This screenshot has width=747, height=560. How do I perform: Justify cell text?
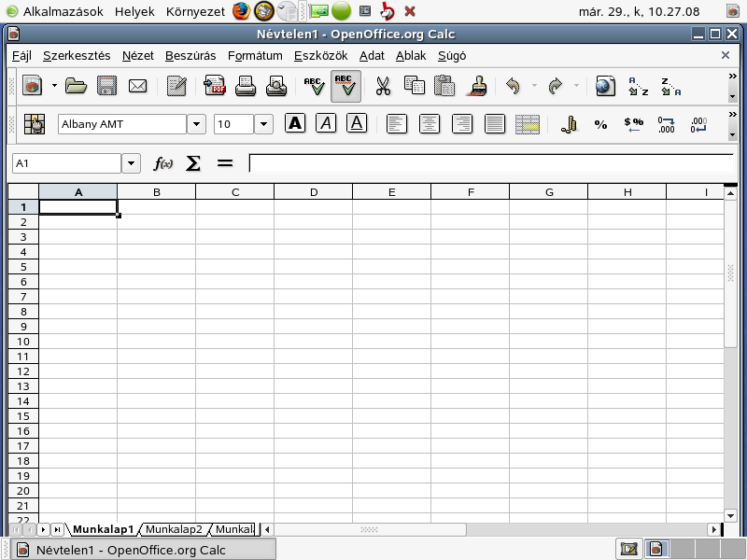coord(495,124)
